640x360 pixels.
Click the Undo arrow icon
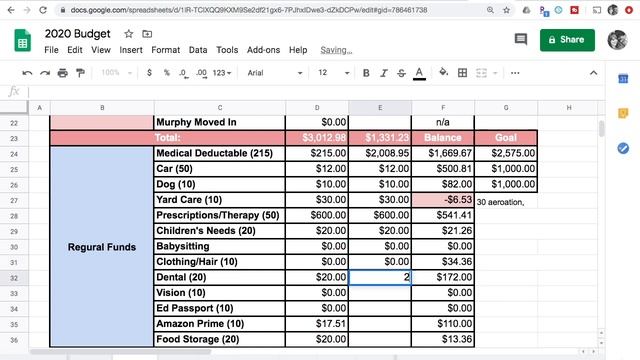(27, 73)
